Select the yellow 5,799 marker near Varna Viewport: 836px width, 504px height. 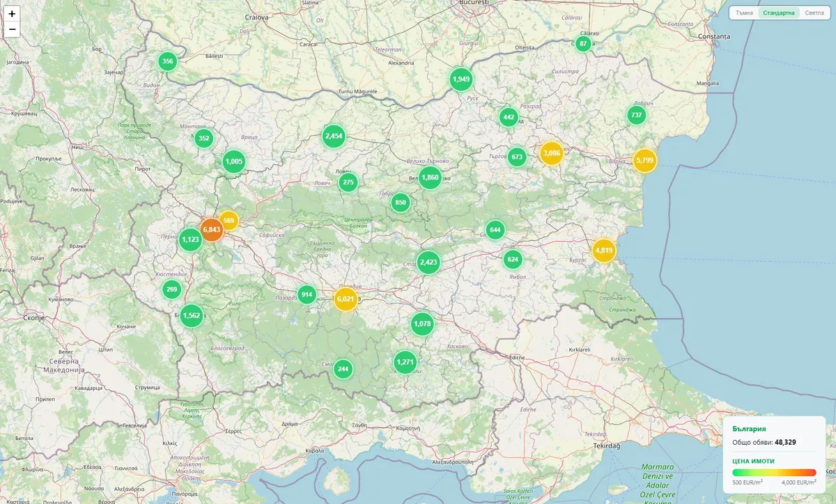pos(644,162)
